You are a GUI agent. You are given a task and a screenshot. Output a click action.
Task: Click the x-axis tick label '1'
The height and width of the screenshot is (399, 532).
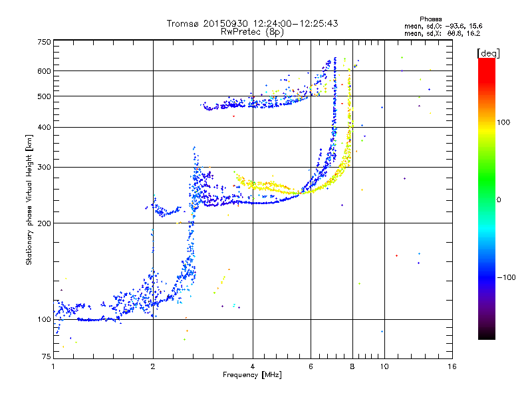53,366
